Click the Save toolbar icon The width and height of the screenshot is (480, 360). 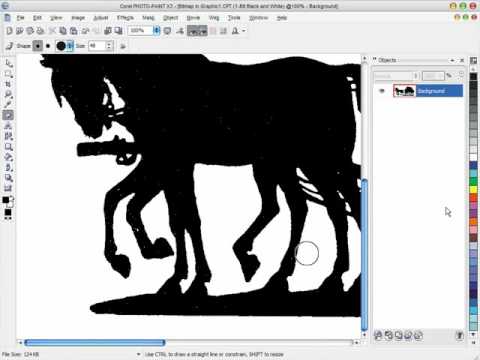pos(30,31)
